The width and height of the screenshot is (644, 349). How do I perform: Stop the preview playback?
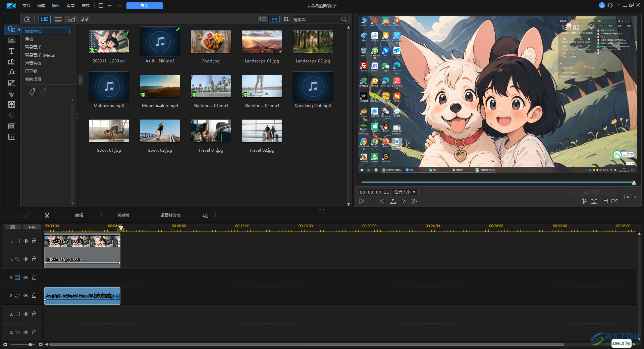click(372, 201)
